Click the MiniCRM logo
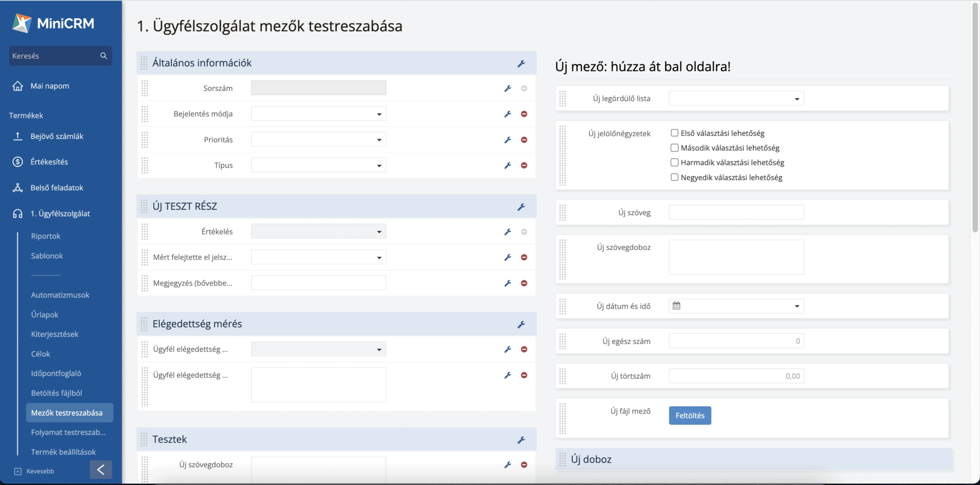Screen dimensions: 980x485 53,23
